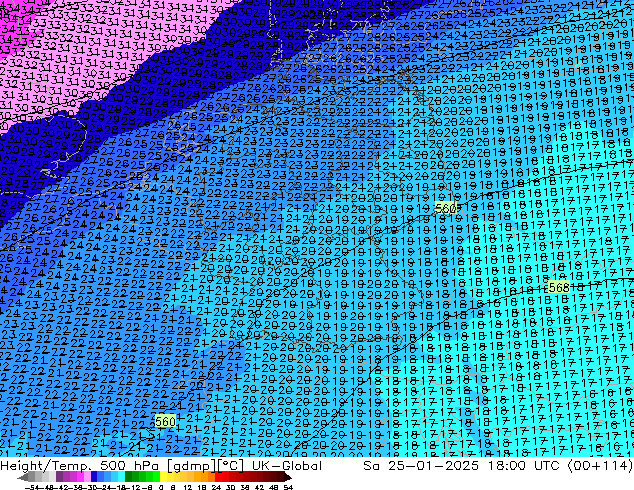Click the 560 contour label beside cyan area
The image size is (634, 490).
click(x=446, y=208)
